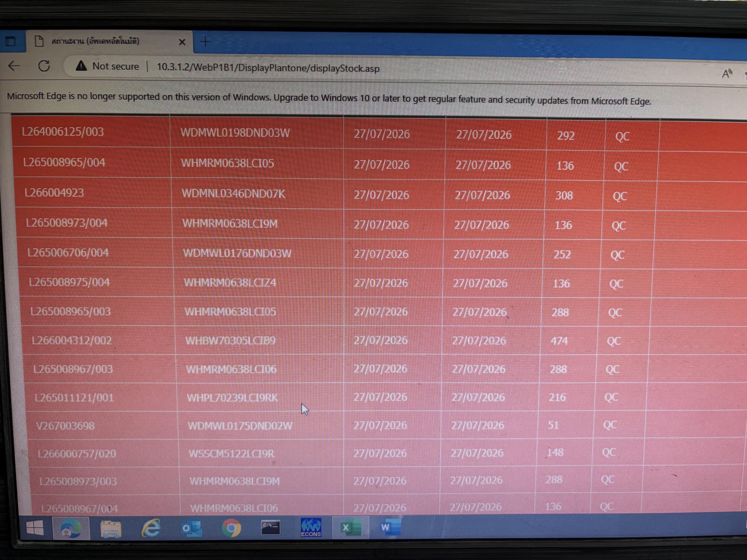View the Not secure site warning
Viewport: 747px width, 560px height.
(107, 66)
